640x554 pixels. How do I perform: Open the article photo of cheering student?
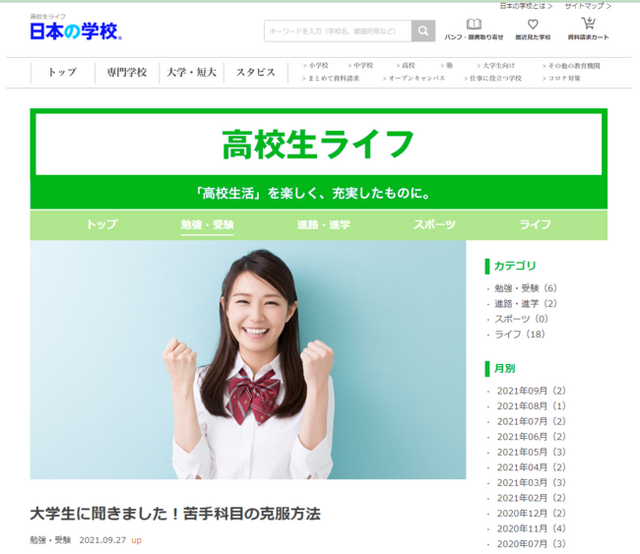pos(248,360)
